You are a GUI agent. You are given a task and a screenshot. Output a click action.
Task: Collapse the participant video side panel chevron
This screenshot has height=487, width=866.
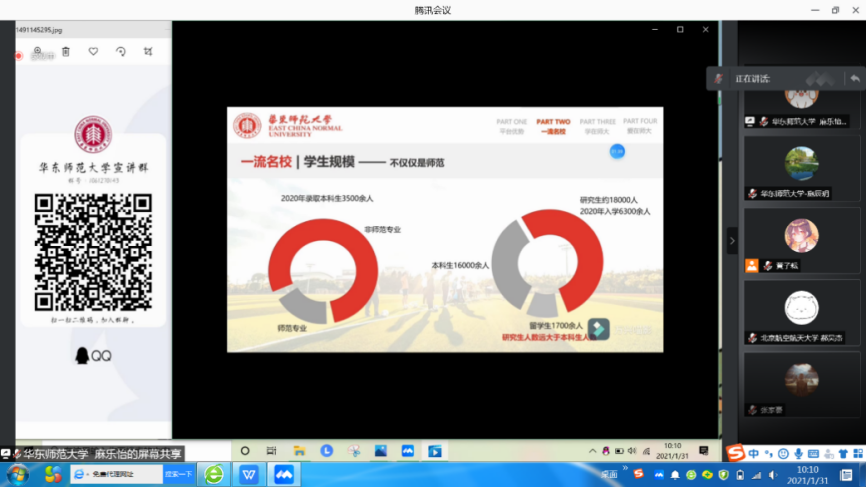732,241
